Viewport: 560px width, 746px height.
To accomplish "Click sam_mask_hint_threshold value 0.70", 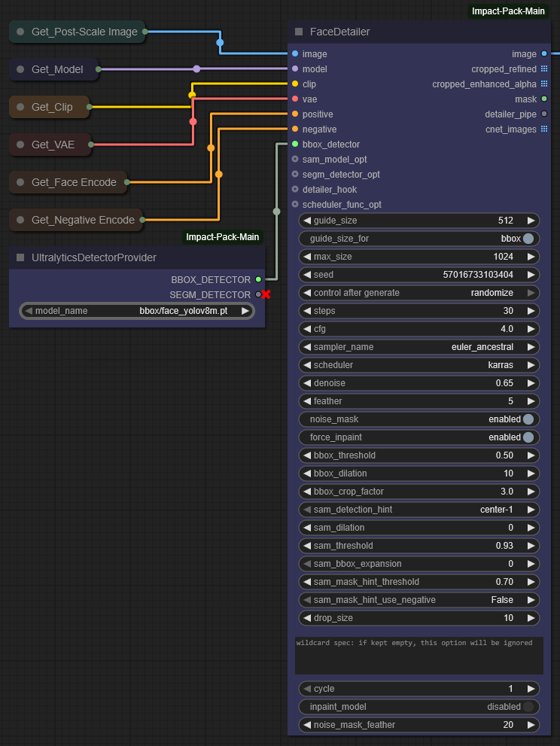I will (504, 582).
